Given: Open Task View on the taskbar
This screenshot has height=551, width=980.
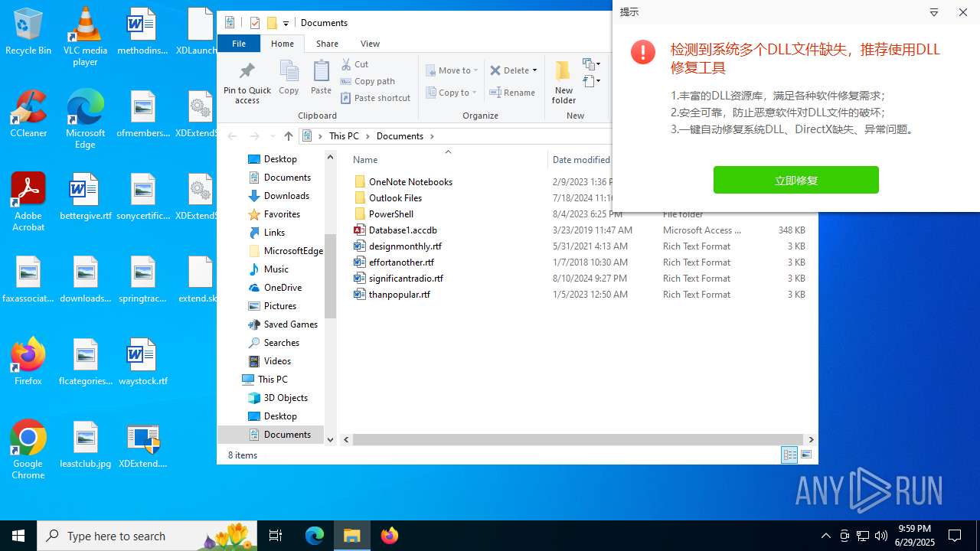Looking at the screenshot, I should [276, 536].
